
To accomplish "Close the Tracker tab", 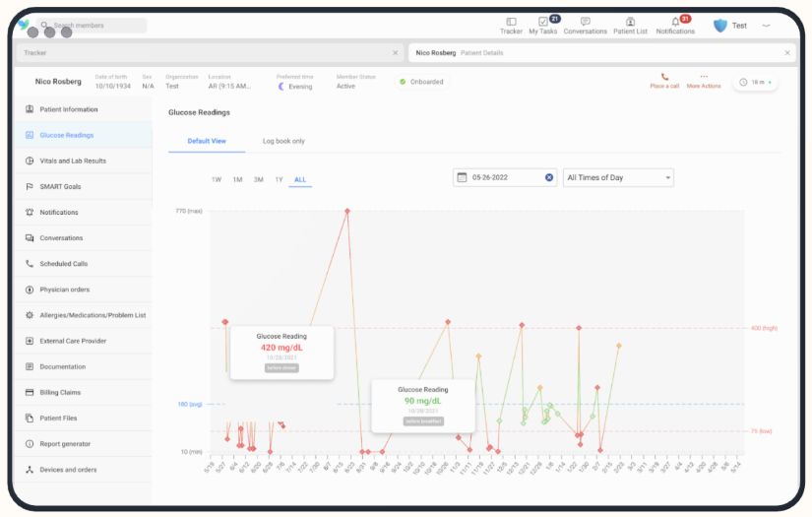I will tap(395, 53).
